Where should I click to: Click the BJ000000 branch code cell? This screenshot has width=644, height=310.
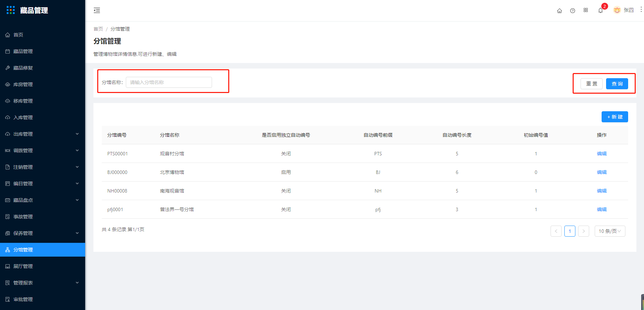click(117, 172)
